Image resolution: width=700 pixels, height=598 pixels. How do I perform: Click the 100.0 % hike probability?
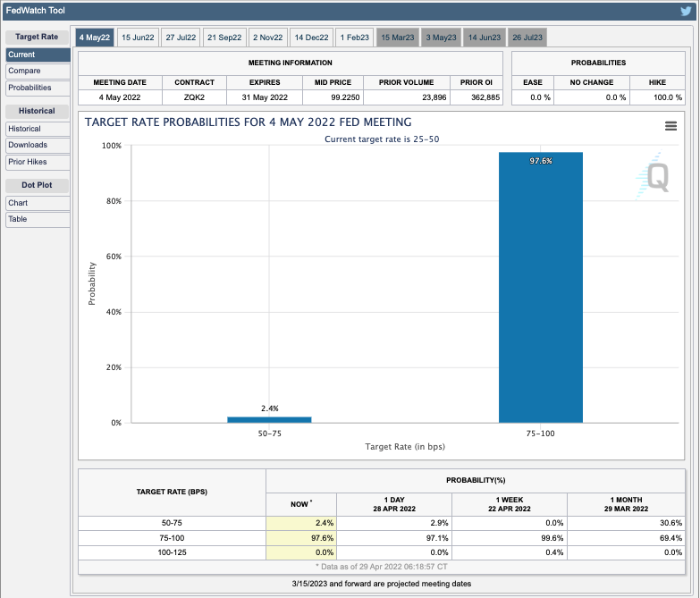point(657,97)
